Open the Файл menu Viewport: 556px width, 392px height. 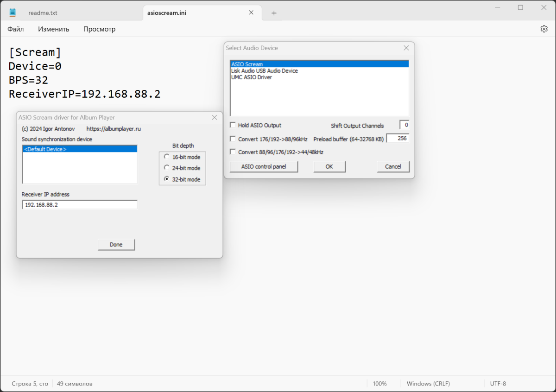click(x=15, y=29)
